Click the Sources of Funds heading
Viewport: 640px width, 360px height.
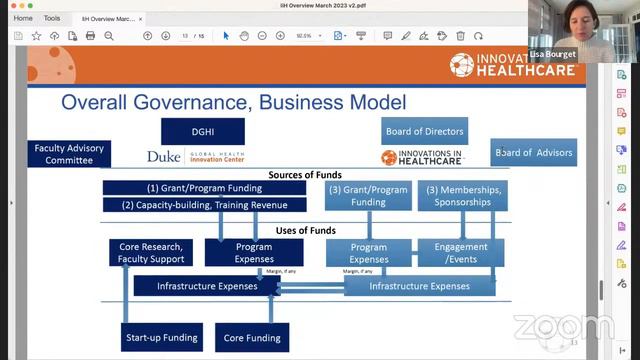click(x=305, y=175)
